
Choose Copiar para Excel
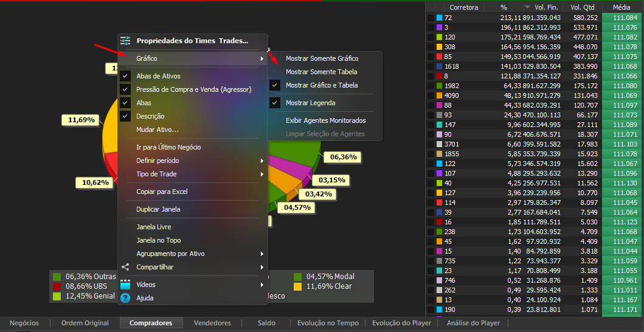tap(162, 192)
